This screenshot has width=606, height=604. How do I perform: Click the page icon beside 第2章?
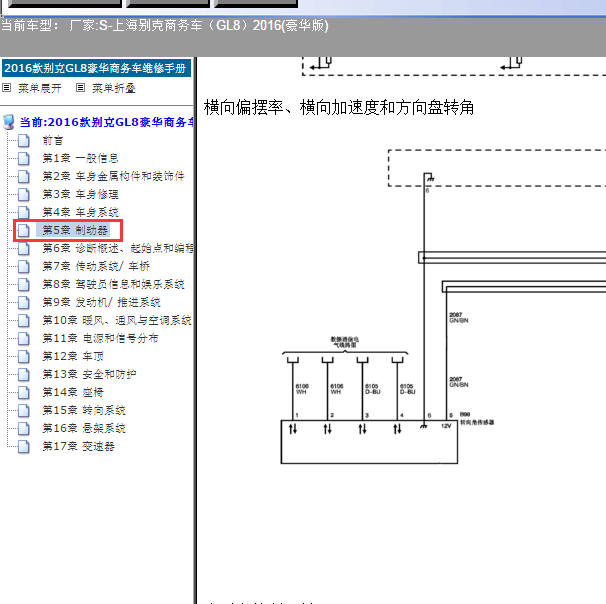click(24, 177)
